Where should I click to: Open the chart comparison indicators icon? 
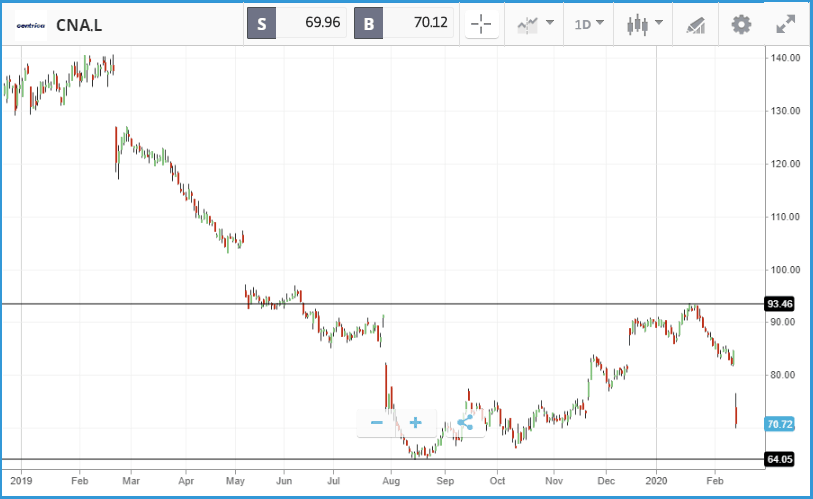point(528,24)
